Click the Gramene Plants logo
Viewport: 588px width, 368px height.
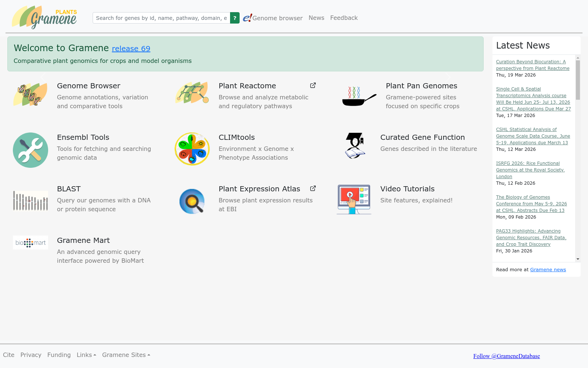(44, 17)
